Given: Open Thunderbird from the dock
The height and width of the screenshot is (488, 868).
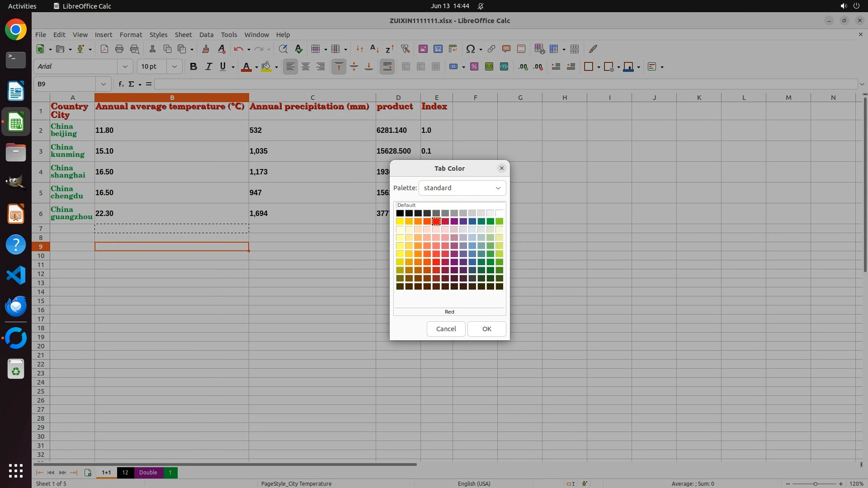Looking at the screenshot, I should click(x=16, y=306).
